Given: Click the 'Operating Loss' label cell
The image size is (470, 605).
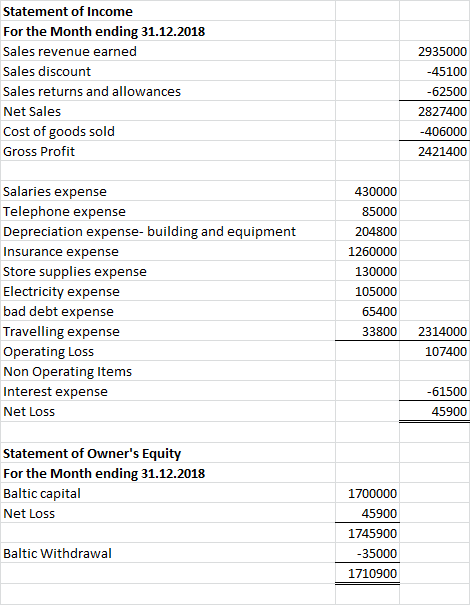Looking at the screenshot, I should [x=168, y=351].
